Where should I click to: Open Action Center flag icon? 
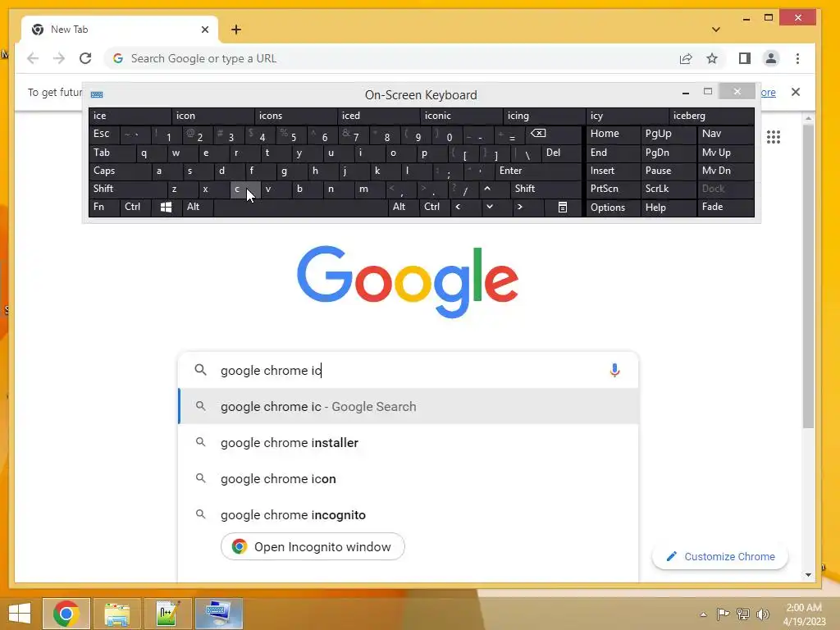[x=723, y=614]
